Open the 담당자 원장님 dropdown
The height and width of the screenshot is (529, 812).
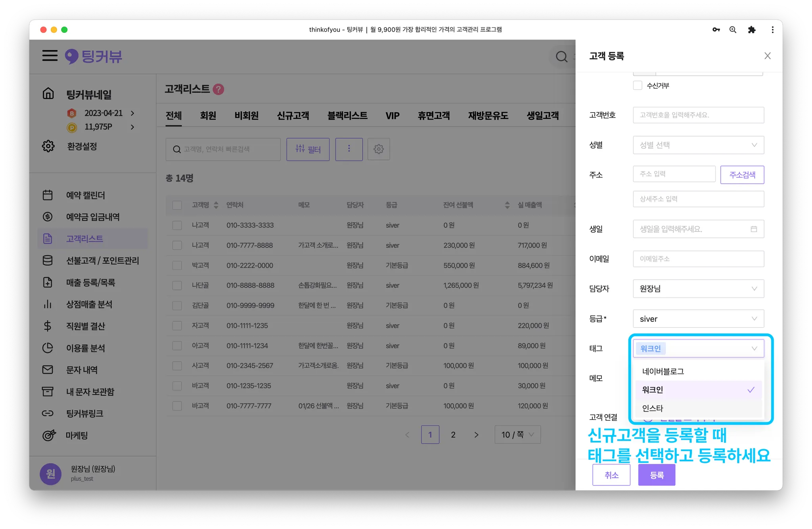[x=698, y=289]
